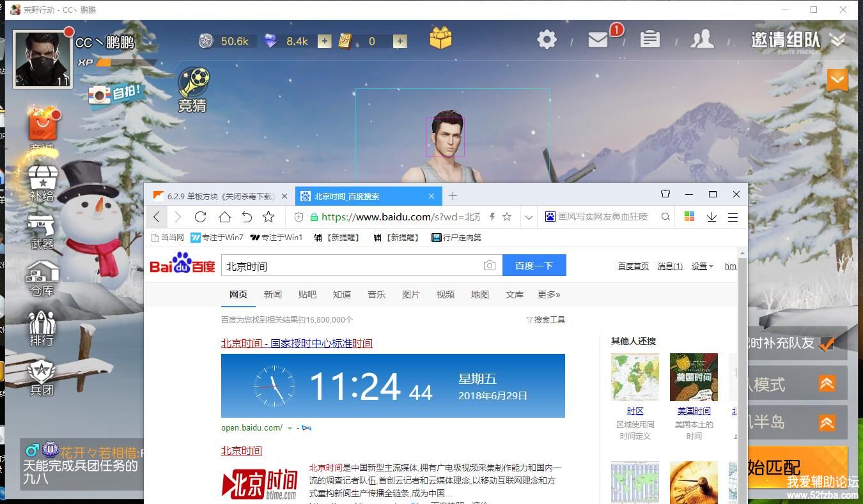Open the 百度首页 link

click(x=634, y=266)
